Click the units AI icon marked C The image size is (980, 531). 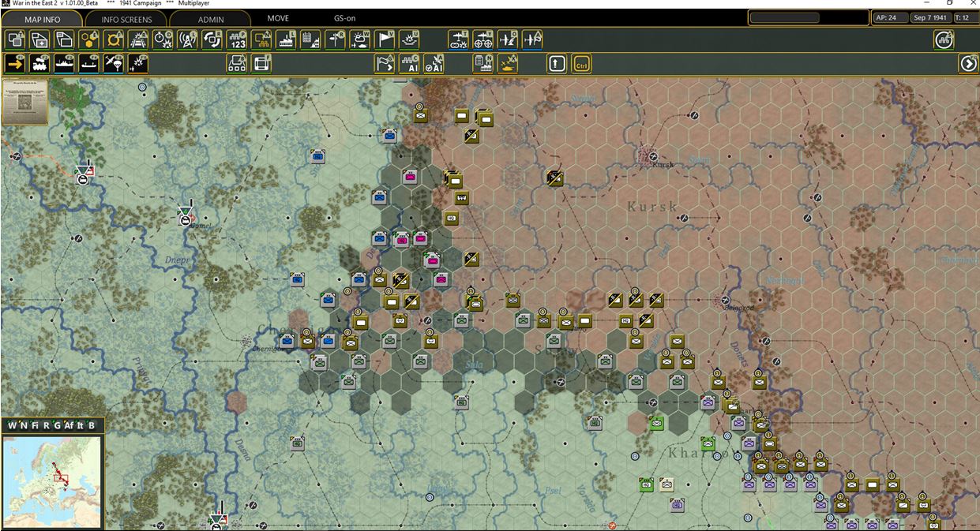pyautogui.click(x=409, y=64)
